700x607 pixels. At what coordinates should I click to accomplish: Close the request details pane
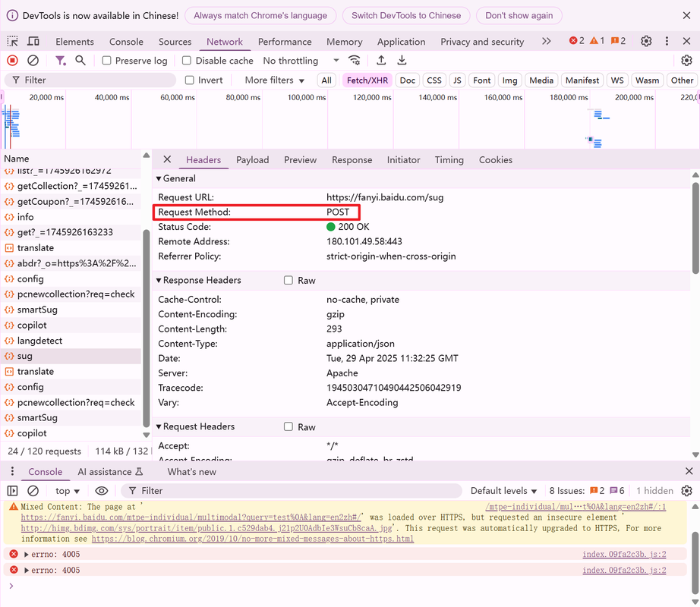point(167,159)
